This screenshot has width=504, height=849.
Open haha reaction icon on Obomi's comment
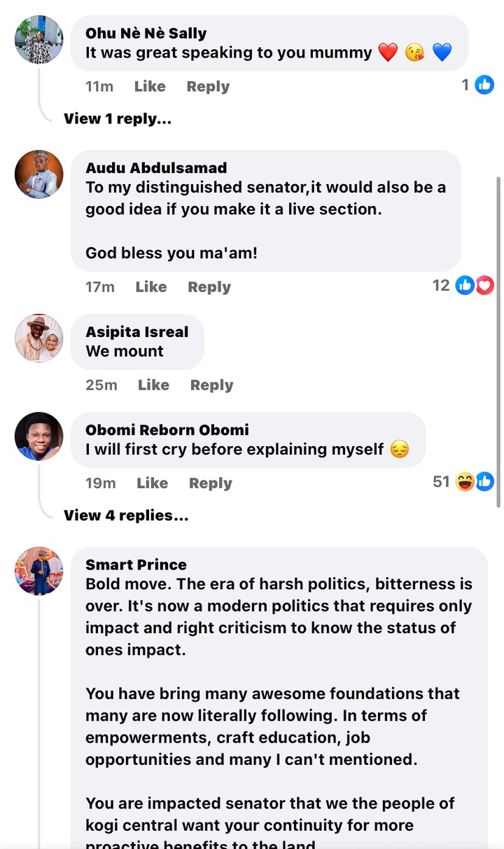point(465,481)
